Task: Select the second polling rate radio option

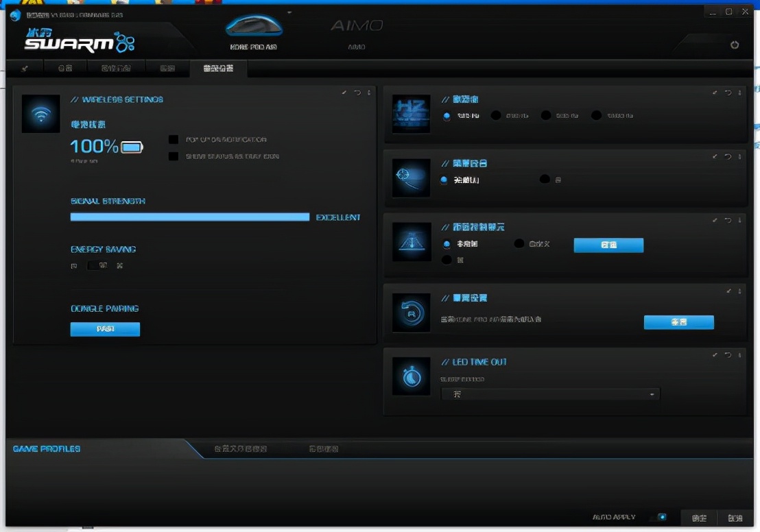Action: pyautogui.click(x=496, y=116)
